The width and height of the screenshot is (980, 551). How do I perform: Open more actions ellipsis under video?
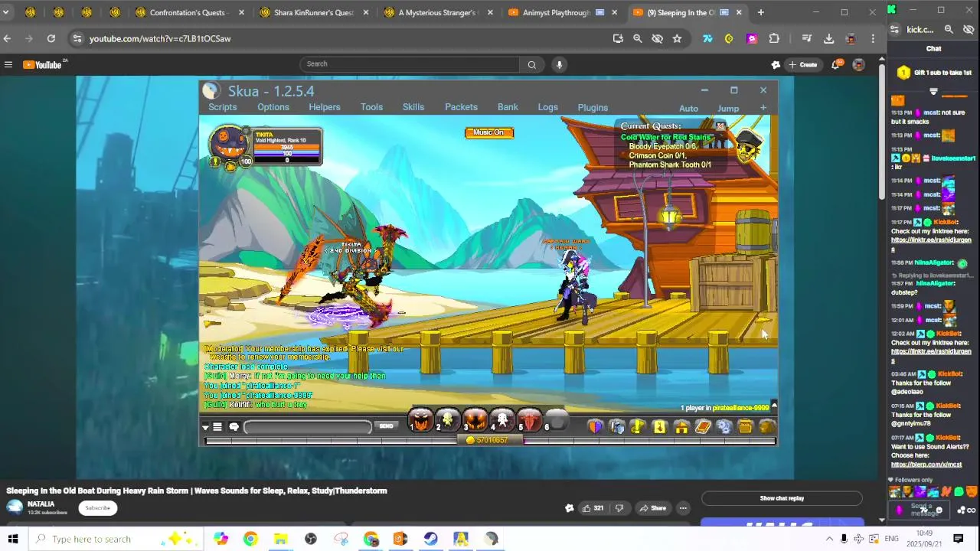[x=683, y=508]
